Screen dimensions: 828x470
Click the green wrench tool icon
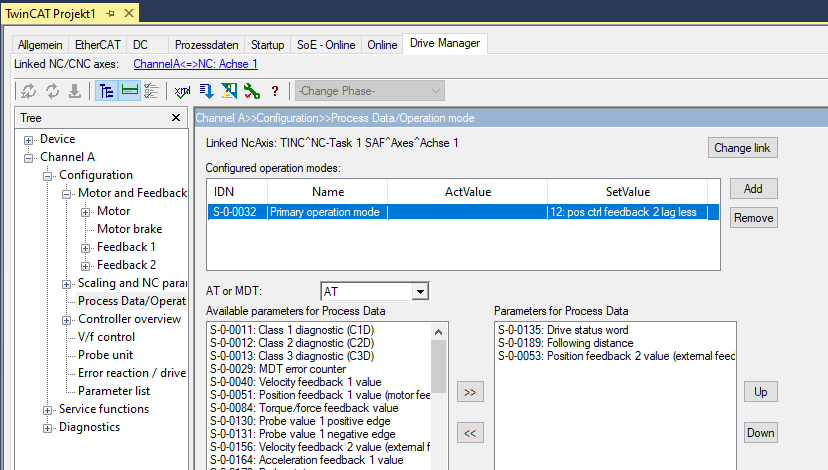pos(252,91)
